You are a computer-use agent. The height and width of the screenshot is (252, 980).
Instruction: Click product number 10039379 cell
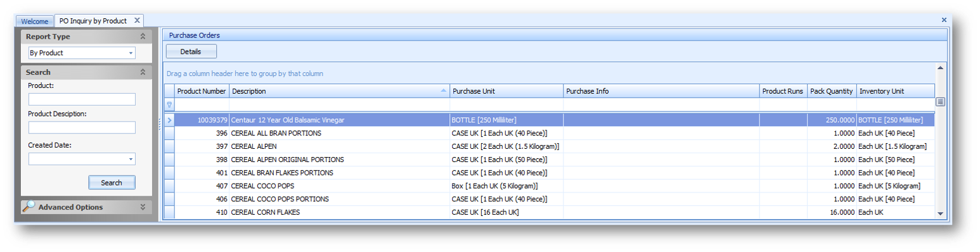(x=202, y=120)
